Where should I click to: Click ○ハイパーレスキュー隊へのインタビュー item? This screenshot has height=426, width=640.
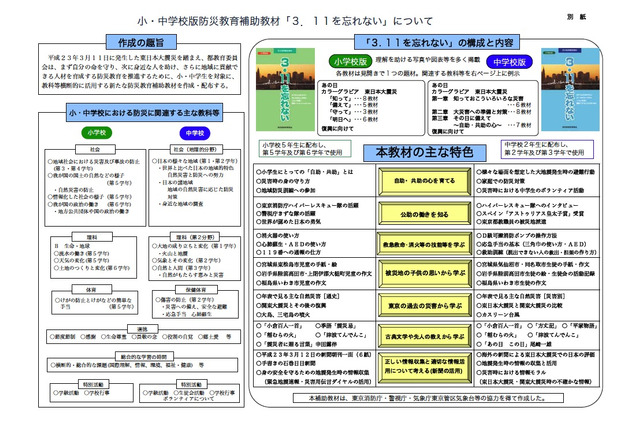click(527, 205)
